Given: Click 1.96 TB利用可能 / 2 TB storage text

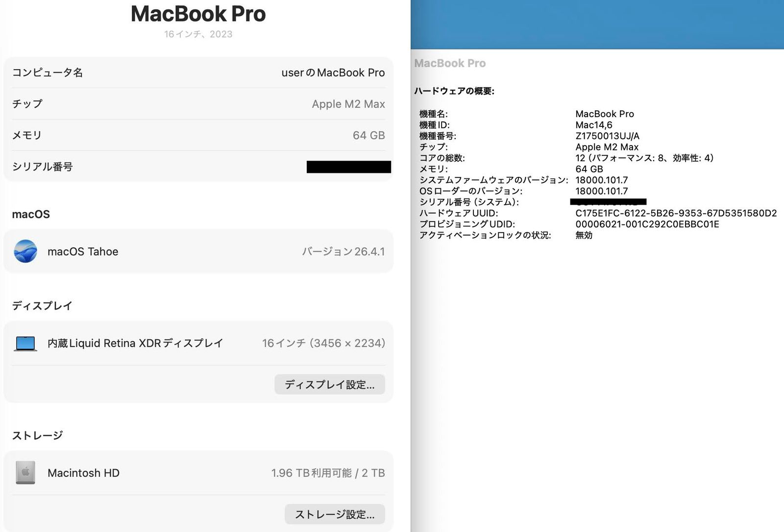Looking at the screenshot, I should pos(328,473).
